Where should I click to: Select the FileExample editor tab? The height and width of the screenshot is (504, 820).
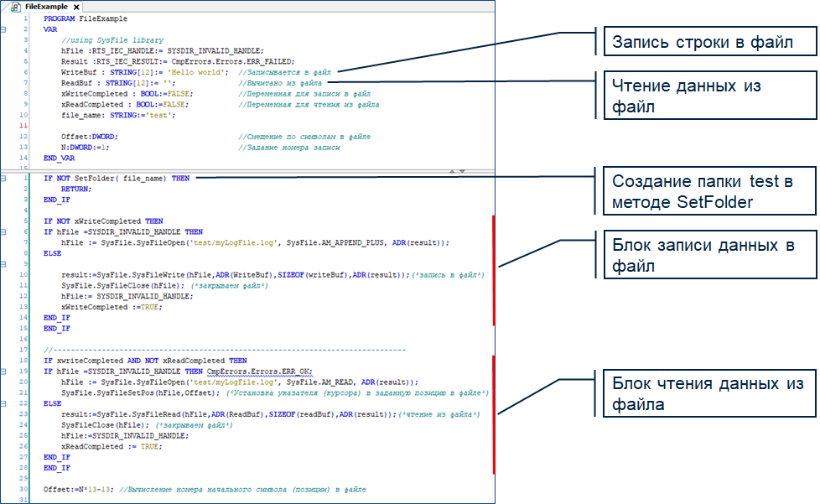[46, 7]
